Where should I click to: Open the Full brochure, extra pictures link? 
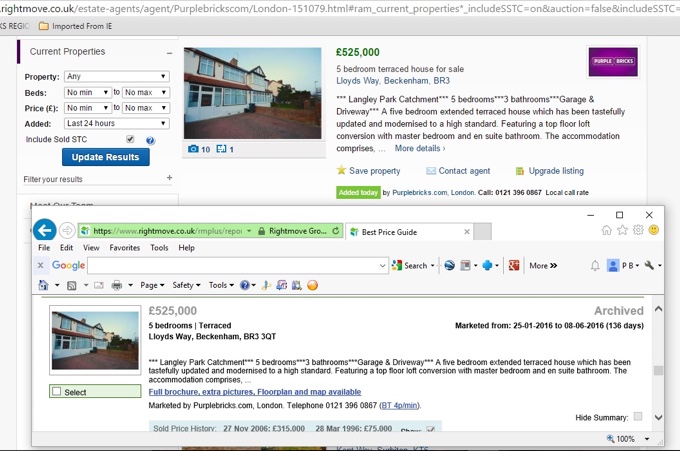[255, 392]
